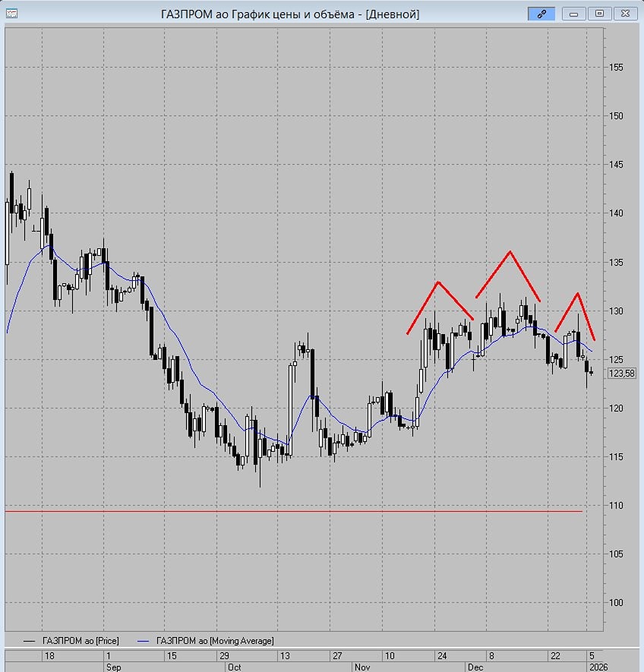Click the date label 29 on time axis
This screenshot has height=672, width=644.
(224, 656)
